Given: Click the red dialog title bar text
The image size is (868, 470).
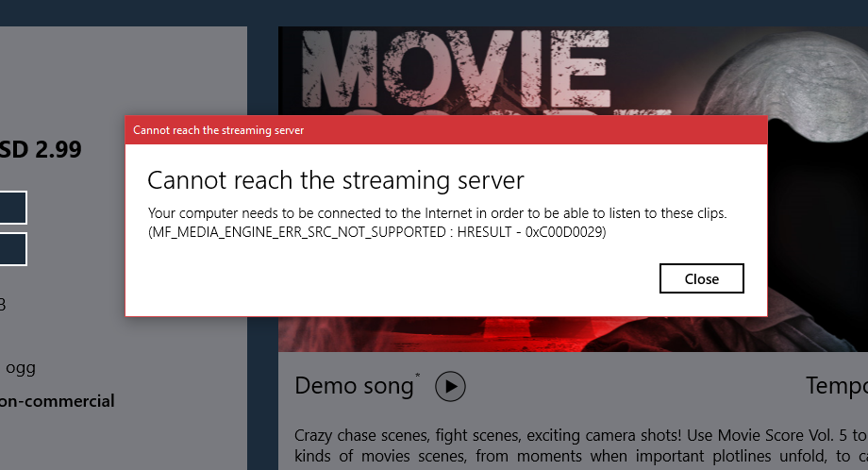Looking at the screenshot, I should (218, 130).
